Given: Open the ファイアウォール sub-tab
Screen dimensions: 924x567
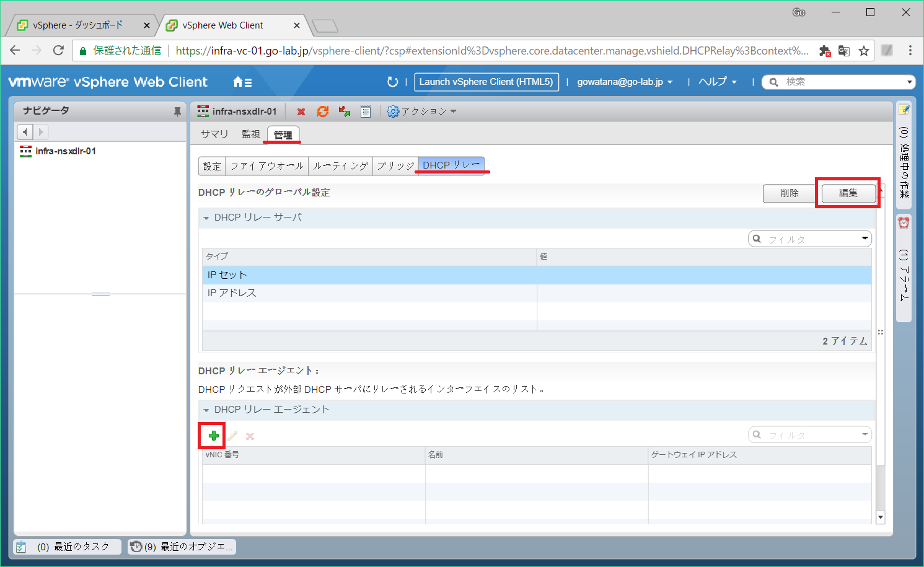Looking at the screenshot, I should [x=267, y=166].
